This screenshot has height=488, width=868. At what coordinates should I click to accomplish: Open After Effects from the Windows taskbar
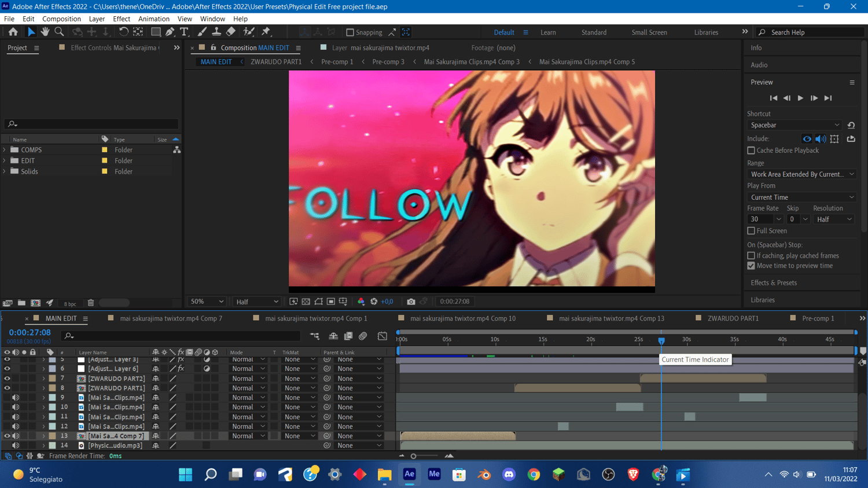pyautogui.click(x=409, y=475)
